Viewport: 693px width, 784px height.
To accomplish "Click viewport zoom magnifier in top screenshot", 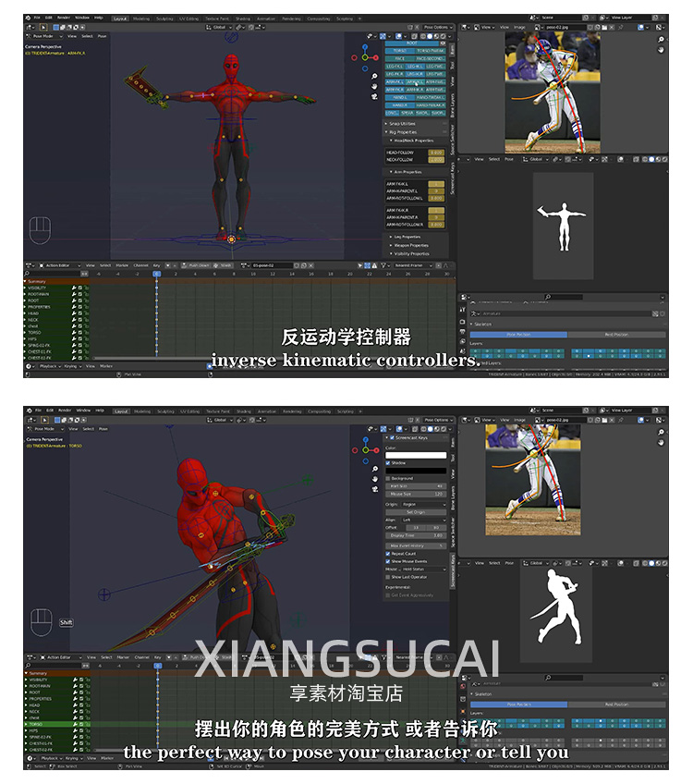I will pos(374,76).
